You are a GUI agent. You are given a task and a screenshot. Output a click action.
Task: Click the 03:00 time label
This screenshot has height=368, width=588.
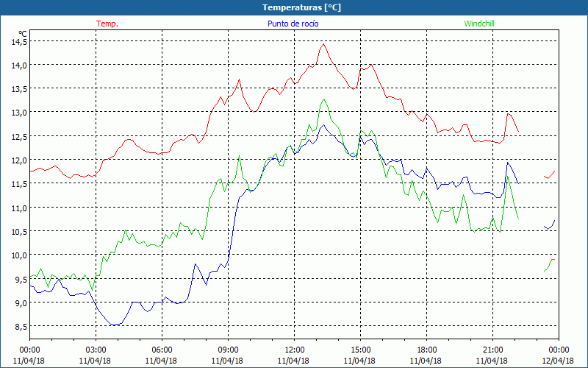(x=96, y=350)
